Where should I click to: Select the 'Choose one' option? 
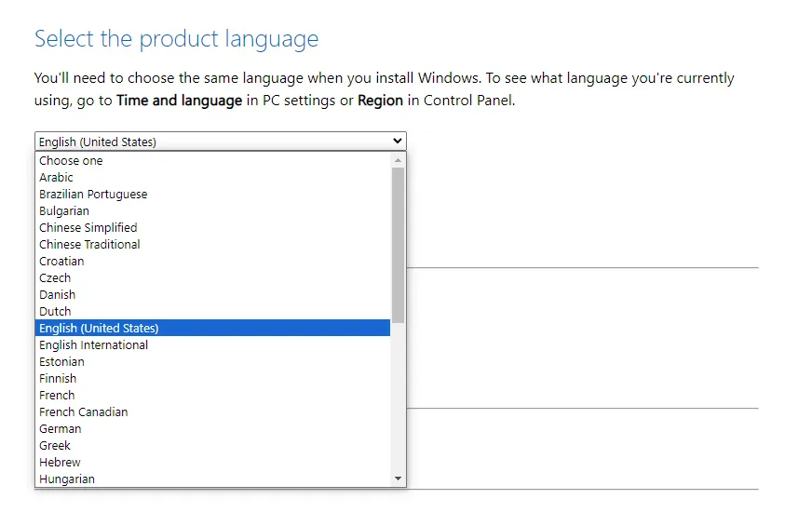pyautogui.click(x=212, y=160)
